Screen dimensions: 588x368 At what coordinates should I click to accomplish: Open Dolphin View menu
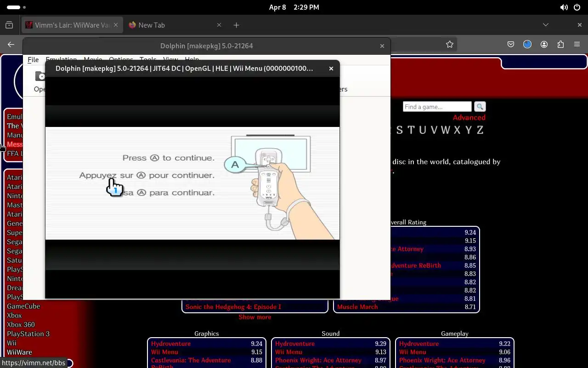tap(170, 60)
